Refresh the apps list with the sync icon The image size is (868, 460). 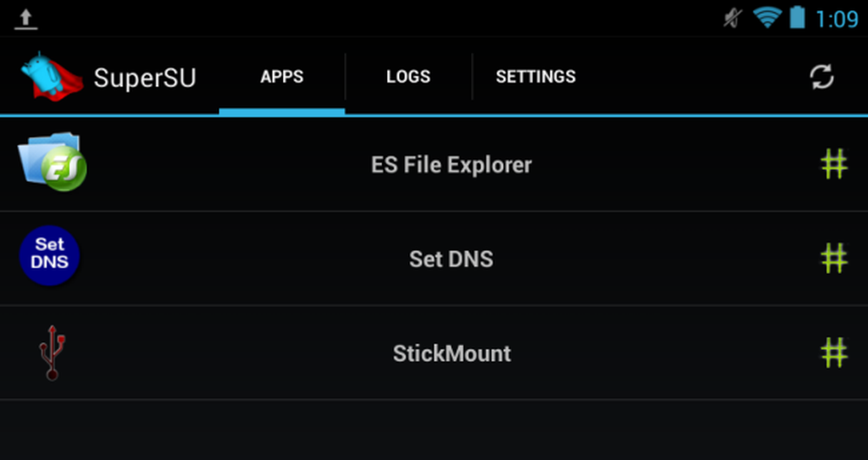click(821, 77)
